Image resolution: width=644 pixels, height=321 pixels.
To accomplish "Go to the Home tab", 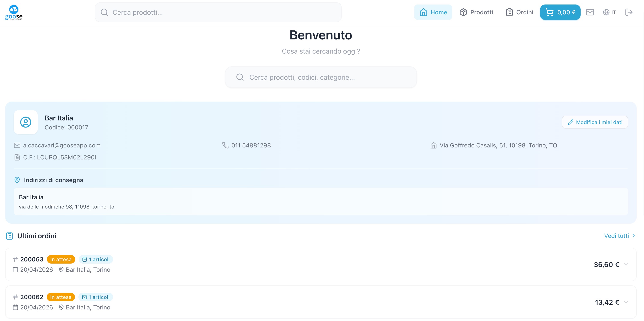I will coord(433,12).
